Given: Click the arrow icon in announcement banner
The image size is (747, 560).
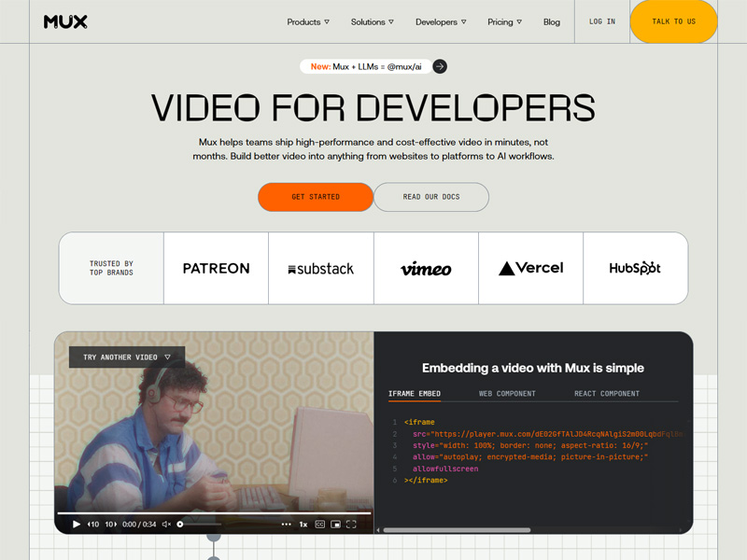Looking at the screenshot, I should pyautogui.click(x=440, y=66).
